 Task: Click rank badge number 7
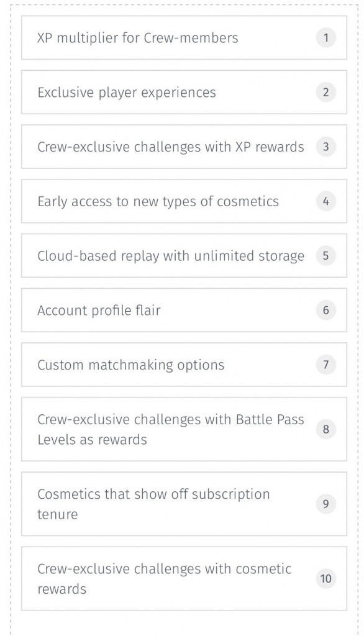pos(326,365)
